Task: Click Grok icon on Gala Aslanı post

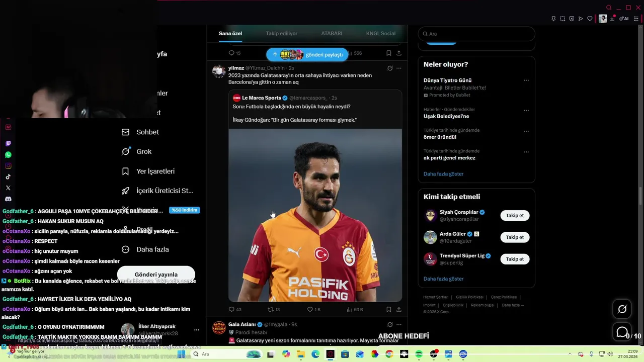Action: (390, 325)
